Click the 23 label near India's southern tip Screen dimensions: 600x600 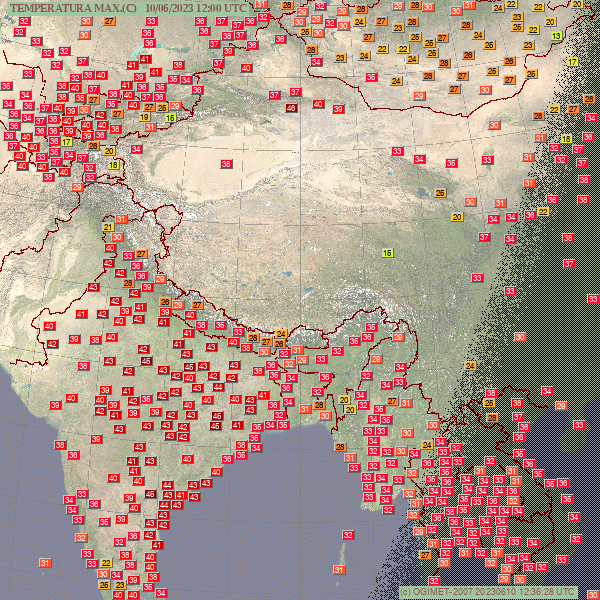[120, 585]
